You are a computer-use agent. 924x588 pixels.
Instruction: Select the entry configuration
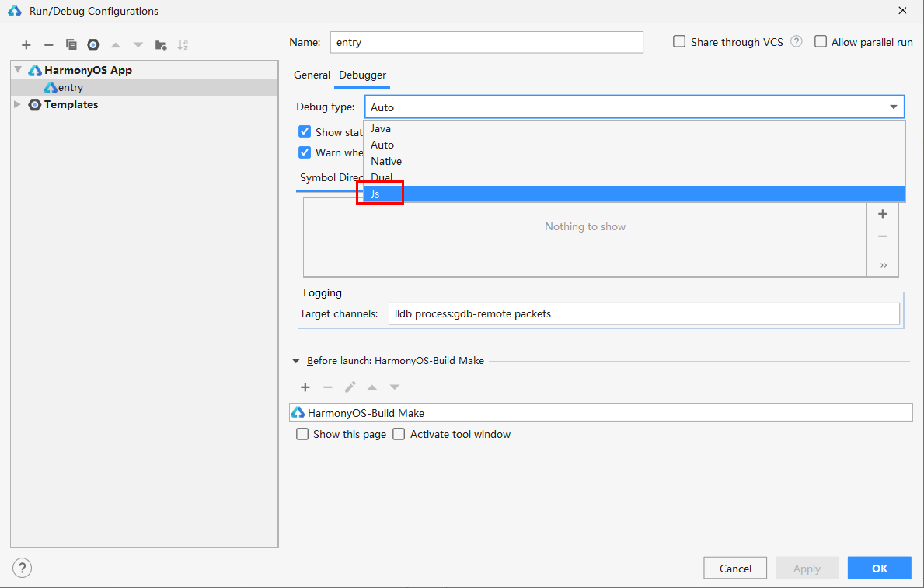point(145,87)
